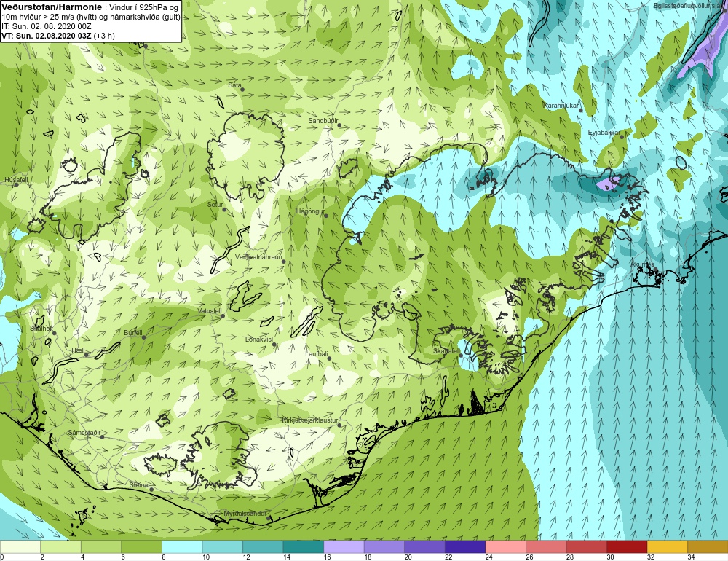Select the Eyjabakkar place name

pos(604,133)
